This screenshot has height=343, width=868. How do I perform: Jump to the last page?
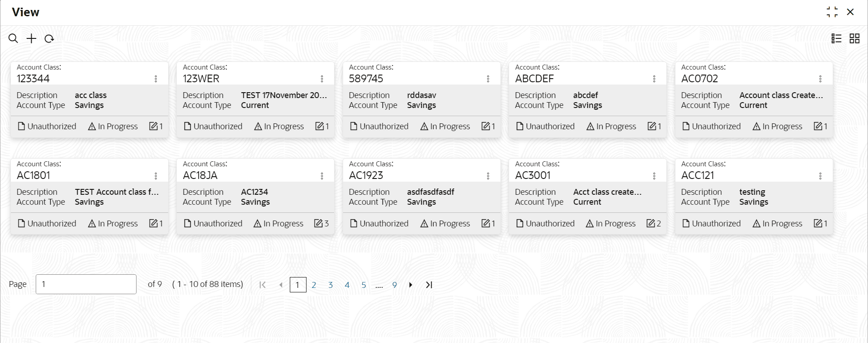(429, 285)
